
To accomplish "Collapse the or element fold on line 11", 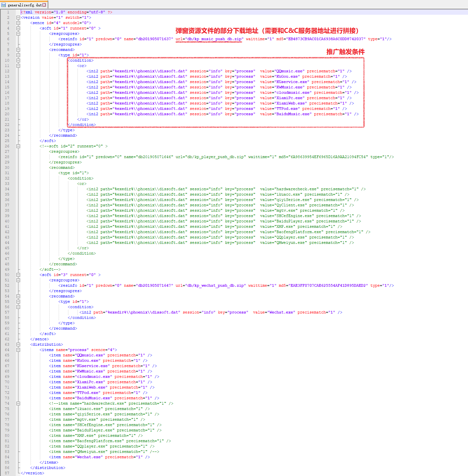I will tap(18, 65).
